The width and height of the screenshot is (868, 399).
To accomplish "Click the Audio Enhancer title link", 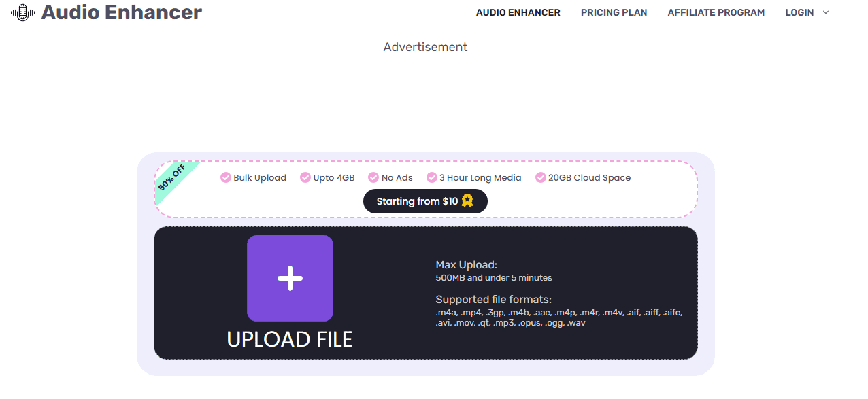I will coord(120,12).
